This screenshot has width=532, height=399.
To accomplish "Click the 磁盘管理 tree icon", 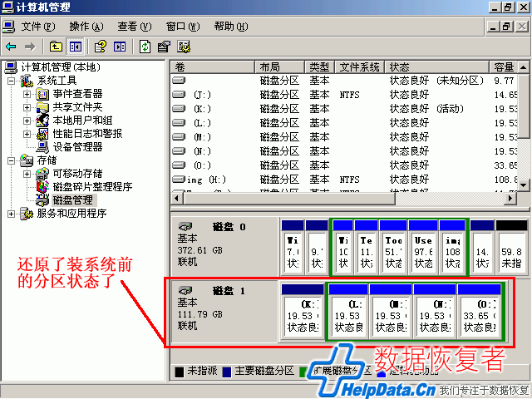I will (42, 200).
